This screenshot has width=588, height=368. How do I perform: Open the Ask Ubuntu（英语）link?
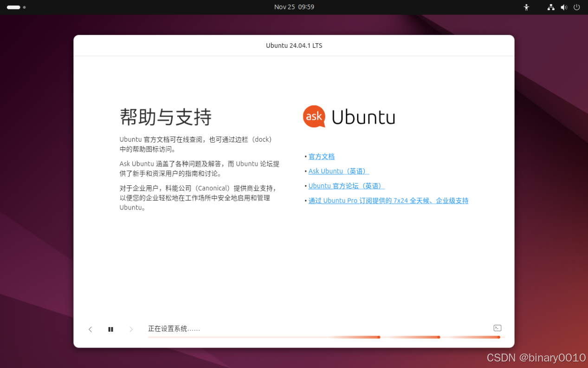(338, 171)
